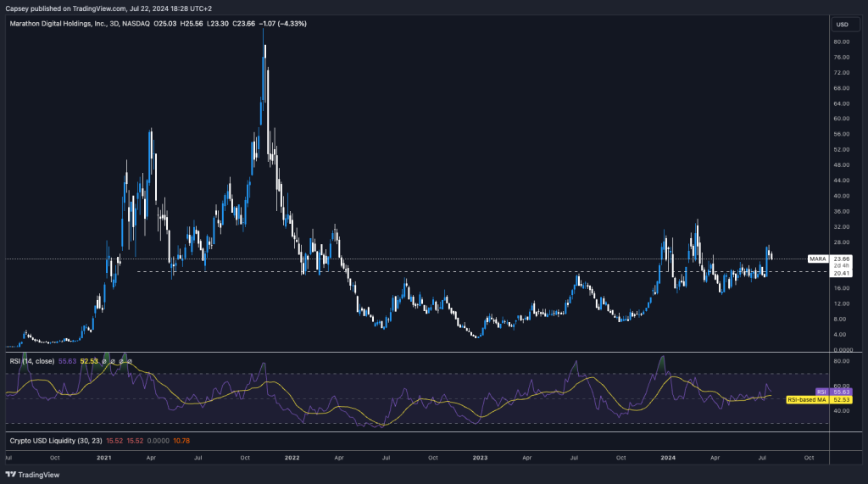Click the 23.66 current price label
The height and width of the screenshot is (484, 868).
coord(842,259)
